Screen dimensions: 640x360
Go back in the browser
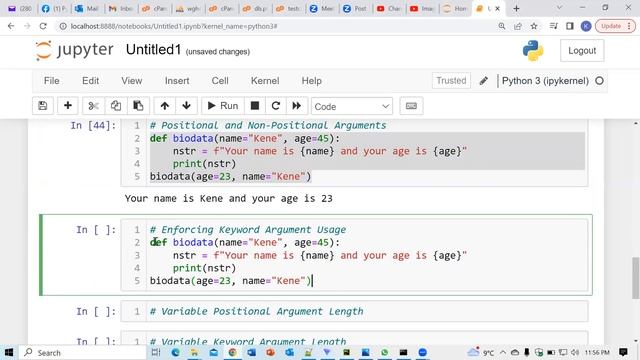(11, 26)
